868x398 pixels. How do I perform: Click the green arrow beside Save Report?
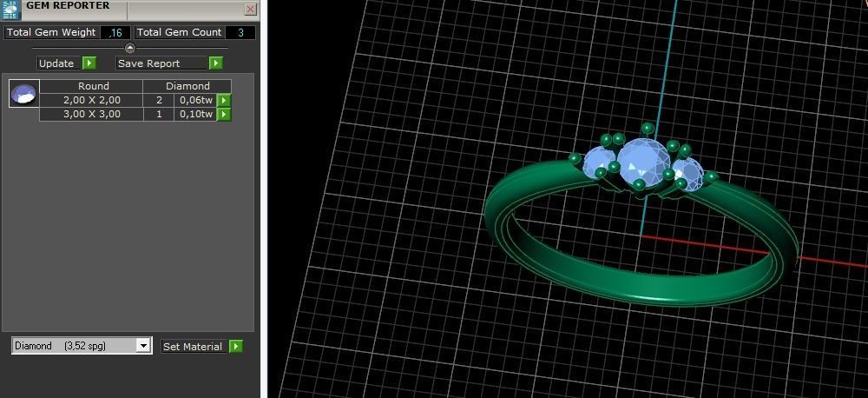pos(216,63)
